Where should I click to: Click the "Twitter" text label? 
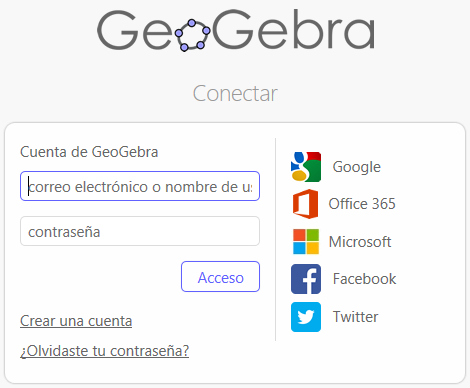(355, 316)
